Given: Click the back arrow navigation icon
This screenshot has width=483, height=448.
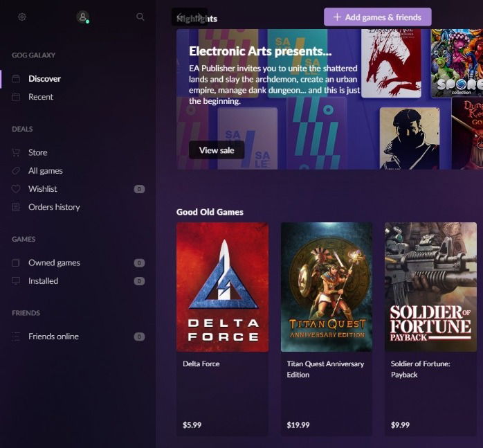Looking at the screenshot, I should [181, 17].
